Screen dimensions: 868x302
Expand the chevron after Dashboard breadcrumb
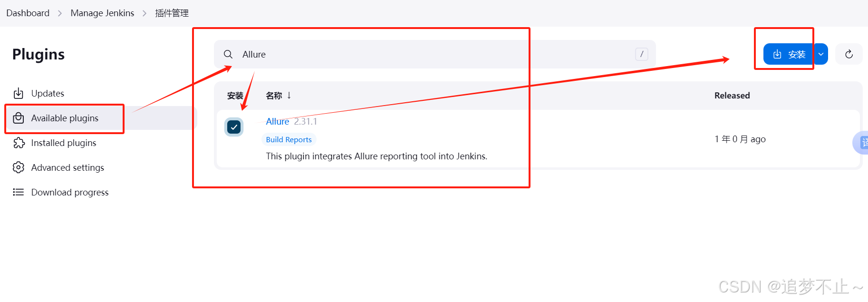(x=60, y=13)
